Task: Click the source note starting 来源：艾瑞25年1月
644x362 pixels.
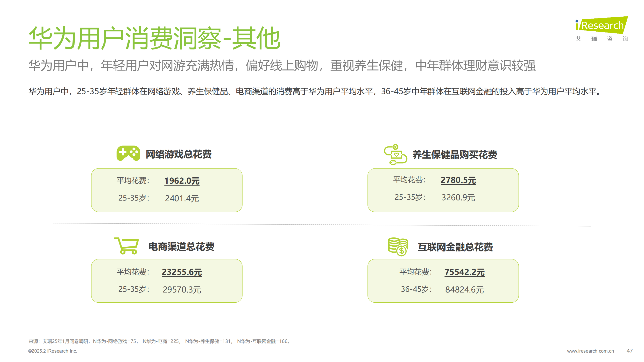Action: coord(160,341)
